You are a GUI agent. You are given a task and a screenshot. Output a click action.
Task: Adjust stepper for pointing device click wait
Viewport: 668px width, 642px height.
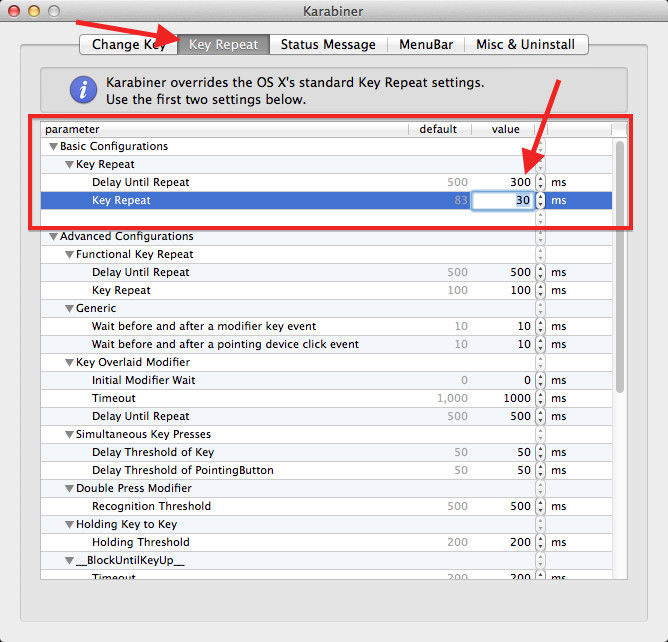tap(540, 344)
